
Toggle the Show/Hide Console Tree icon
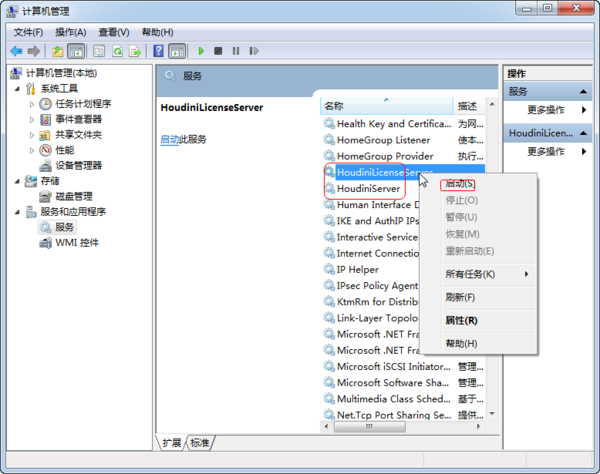click(x=76, y=51)
